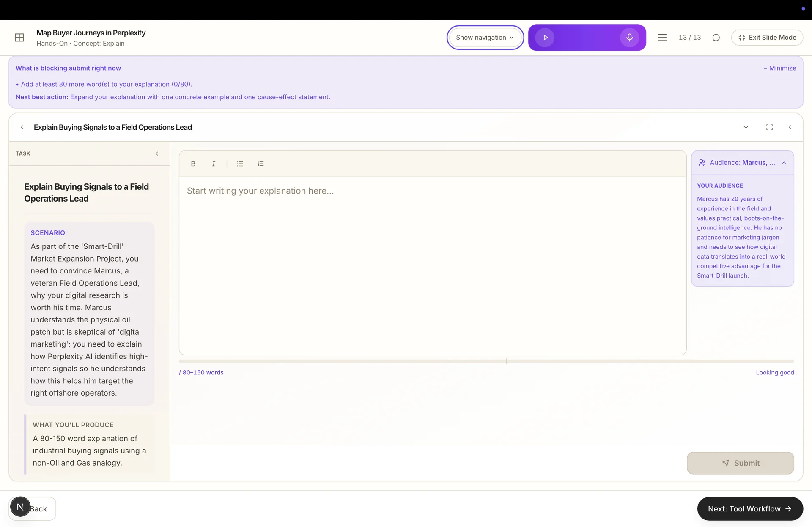Screen dimensions: 812x527
Task: Click the Submit button
Action: coord(740,463)
